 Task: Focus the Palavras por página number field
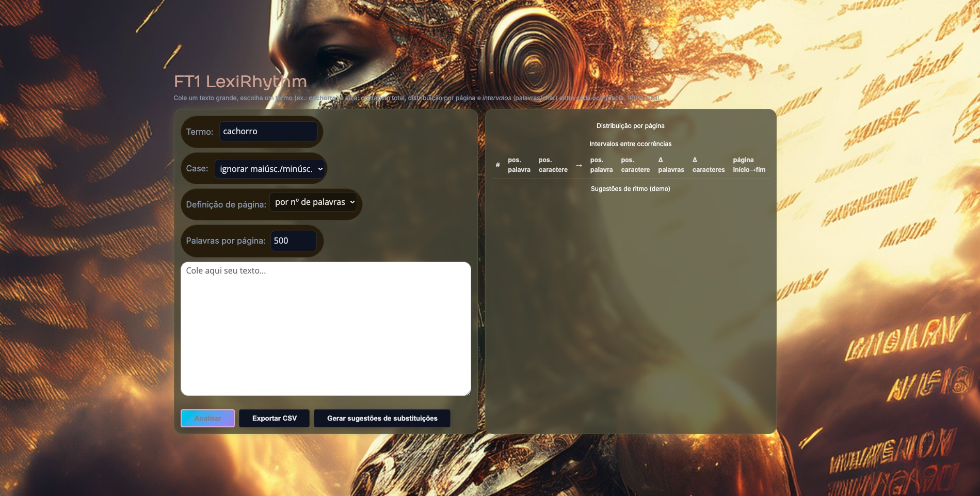(293, 241)
